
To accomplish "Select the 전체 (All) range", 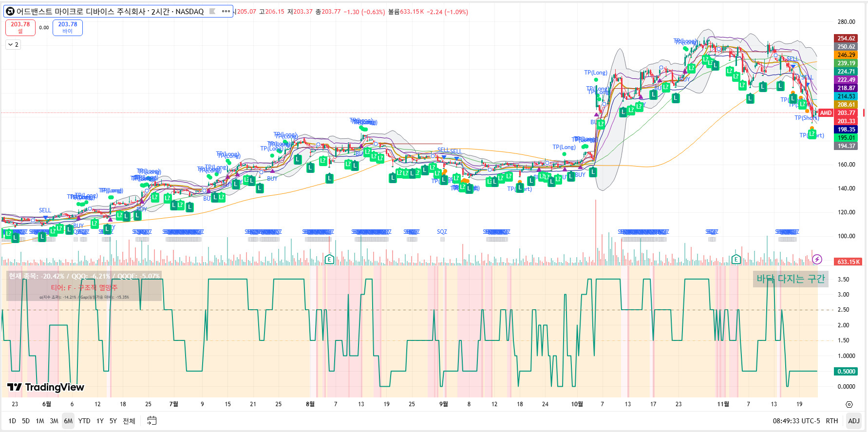I will (x=129, y=421).
